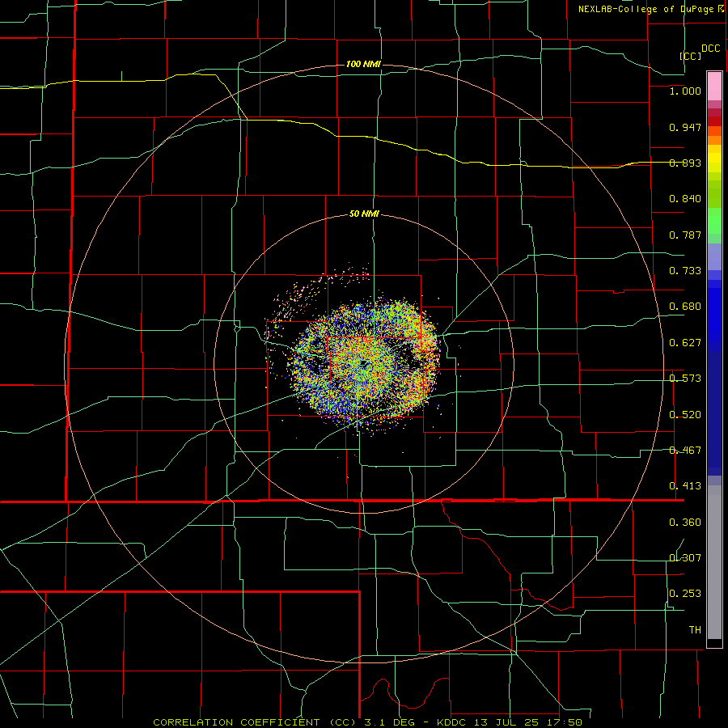Select the 0.627 scale value

click(685, 343)
